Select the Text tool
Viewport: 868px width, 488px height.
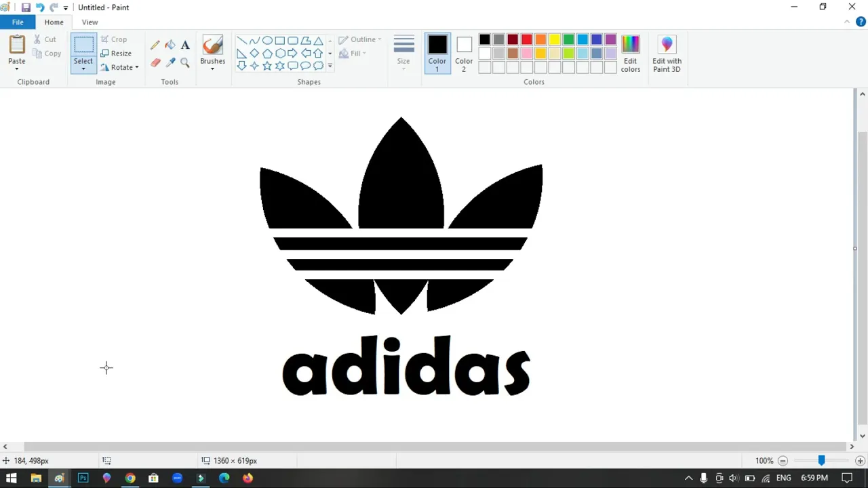pos(185,45)
